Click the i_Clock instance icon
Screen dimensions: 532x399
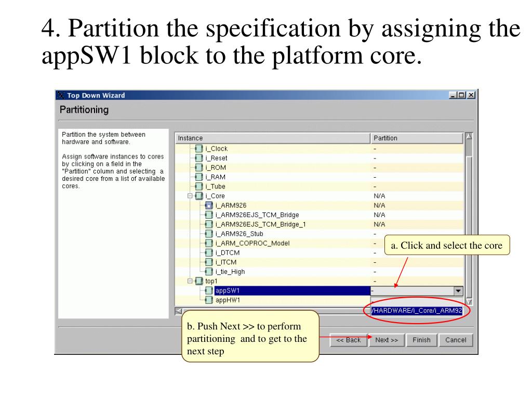tap(199, 149)
